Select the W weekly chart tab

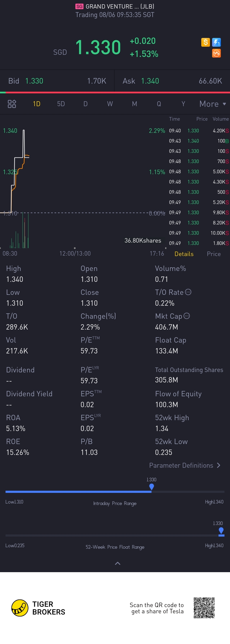[110, 104]
